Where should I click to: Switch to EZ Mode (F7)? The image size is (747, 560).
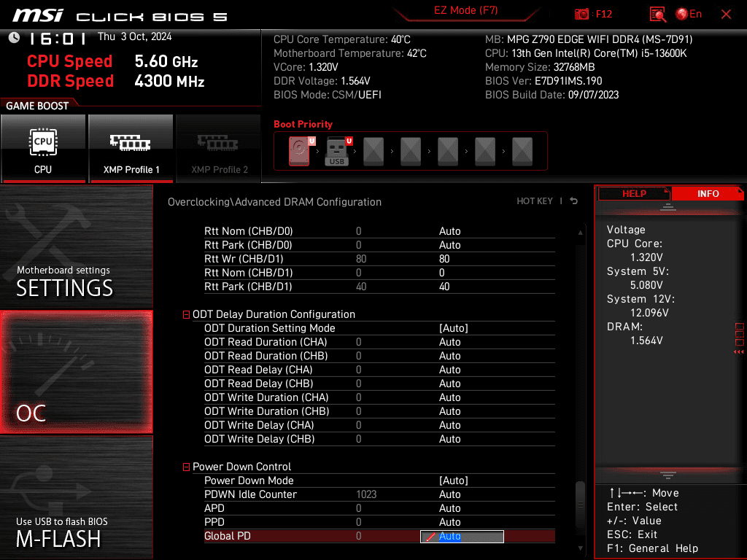click(466, 10)
